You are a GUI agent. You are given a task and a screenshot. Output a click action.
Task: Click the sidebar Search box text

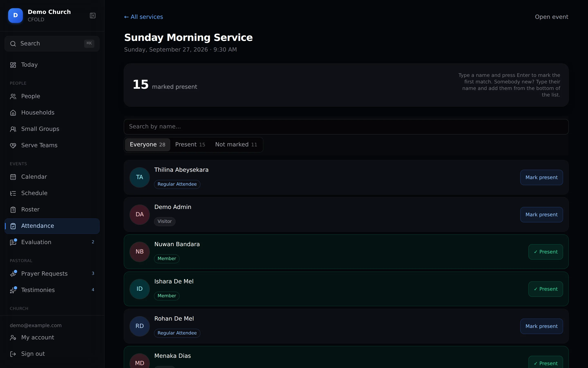click(30, 43)
